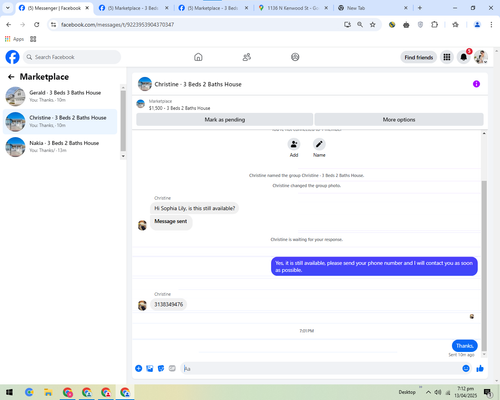
Task: Switch to Messenger | Facebook browser tab
Action: tap(54, 8)
